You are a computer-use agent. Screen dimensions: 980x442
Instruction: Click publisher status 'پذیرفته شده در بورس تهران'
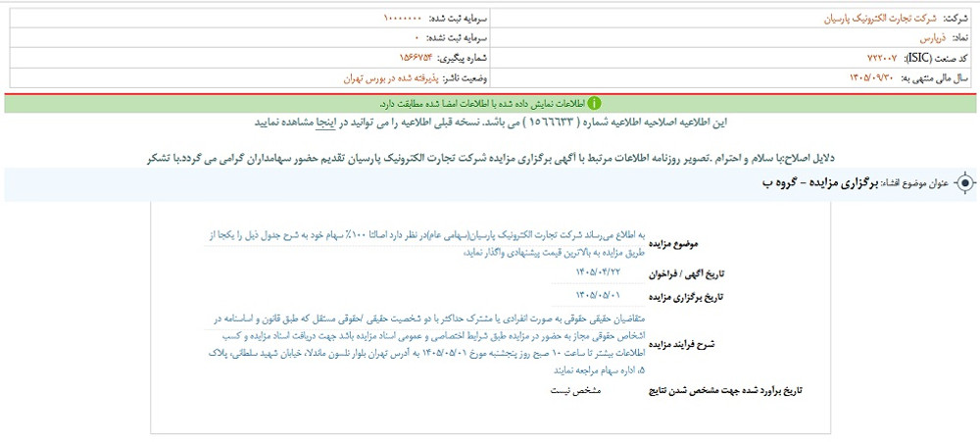tap(391, 78)
